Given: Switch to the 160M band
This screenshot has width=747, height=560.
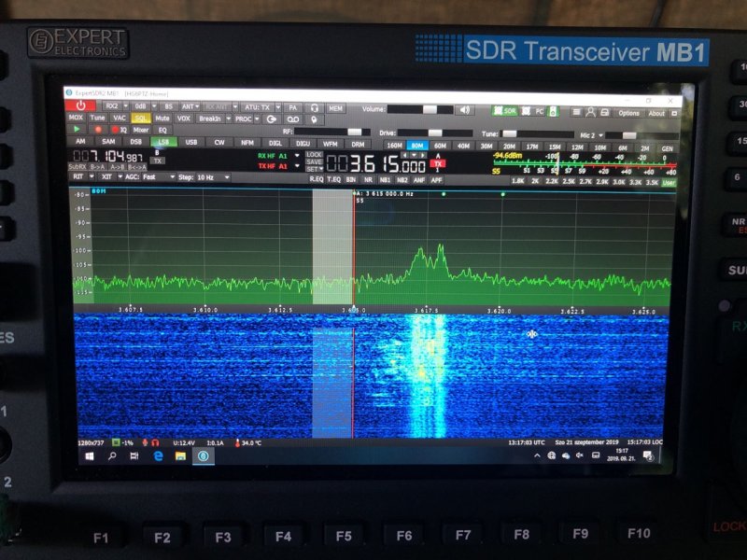Looking at the screenshot, I should tap(394, 146).
